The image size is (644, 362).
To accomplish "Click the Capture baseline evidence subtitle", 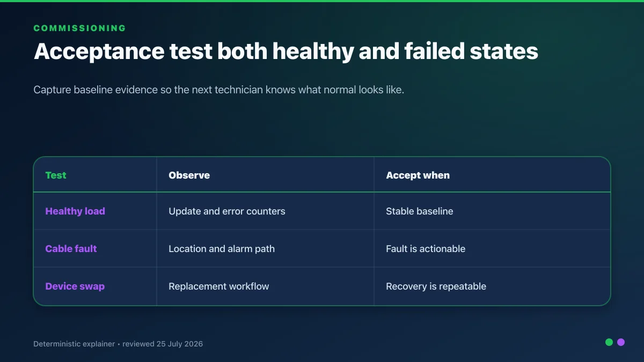I will coord(219,90).
